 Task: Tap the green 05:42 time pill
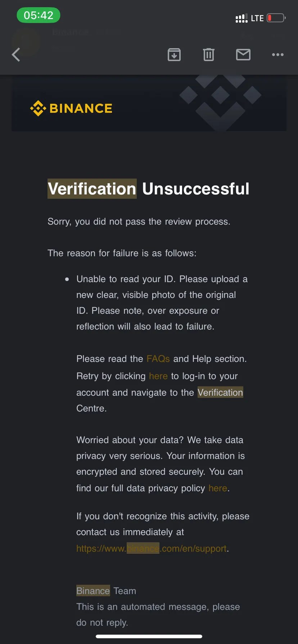point(38,15)
